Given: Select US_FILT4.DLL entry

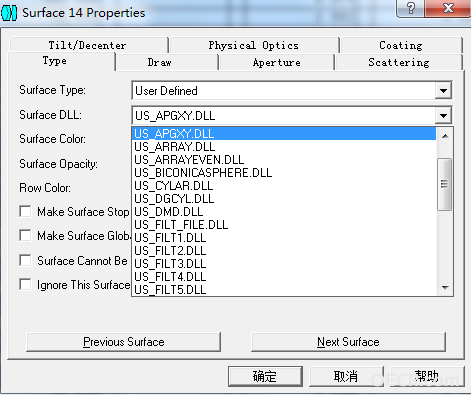Looking at the screenshot, I should click(284, 277).
